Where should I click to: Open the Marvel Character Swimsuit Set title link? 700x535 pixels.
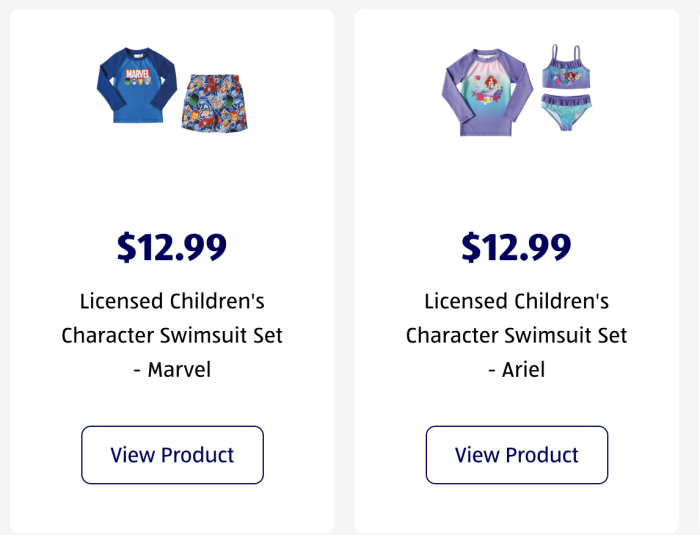click(172, 335)
